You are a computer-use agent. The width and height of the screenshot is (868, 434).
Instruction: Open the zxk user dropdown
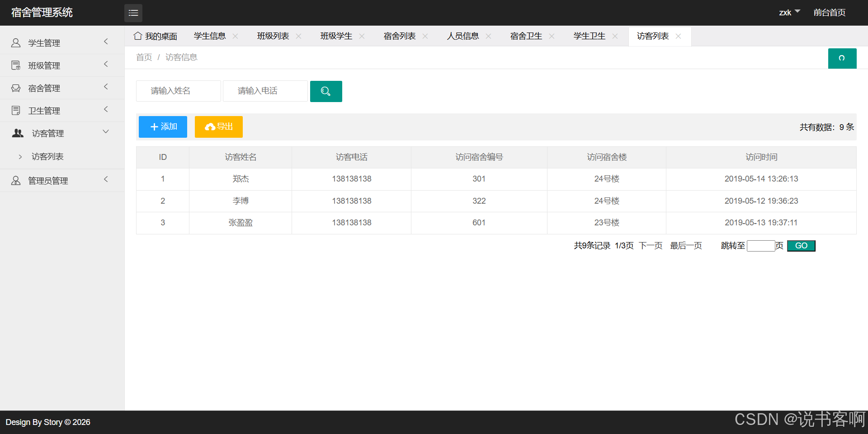point(789,13)
